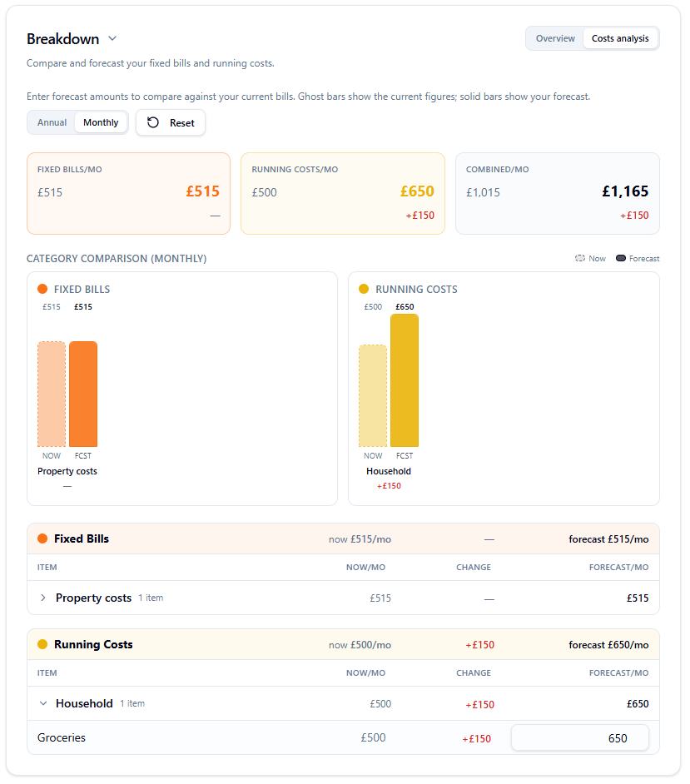Click the yellow dot beside RUNNING COSTS chart title
The image size is (690, 784).
coord(364,289)
